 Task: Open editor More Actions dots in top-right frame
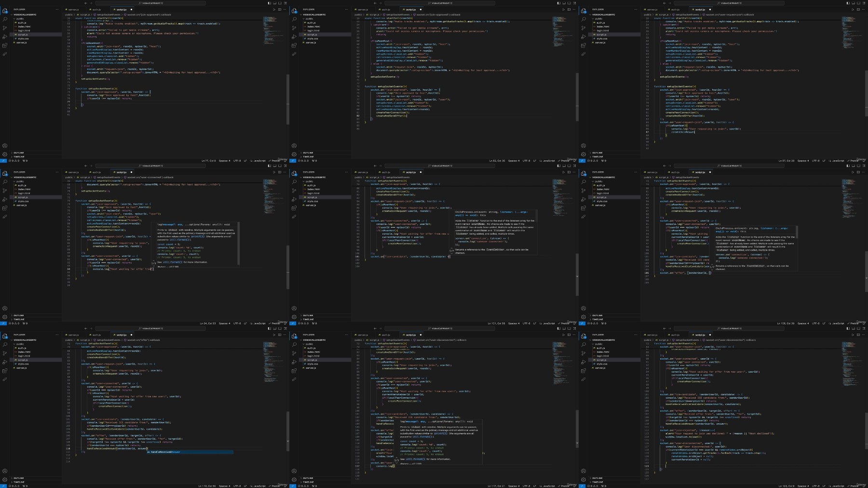863,9
